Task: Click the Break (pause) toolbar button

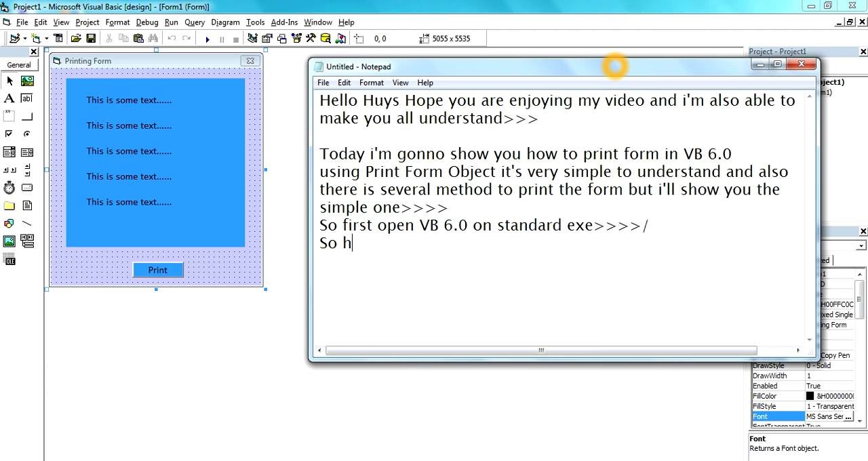Action: pos(222,39)
